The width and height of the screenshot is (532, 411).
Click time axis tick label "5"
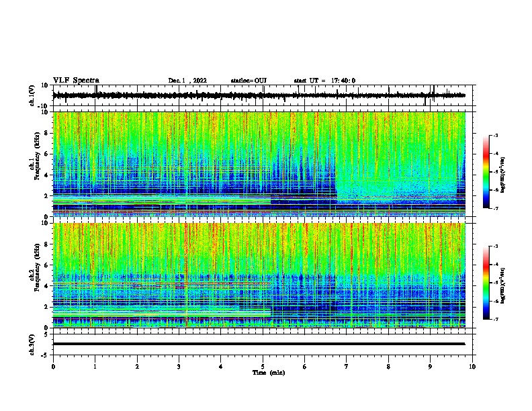pos(263,367)
